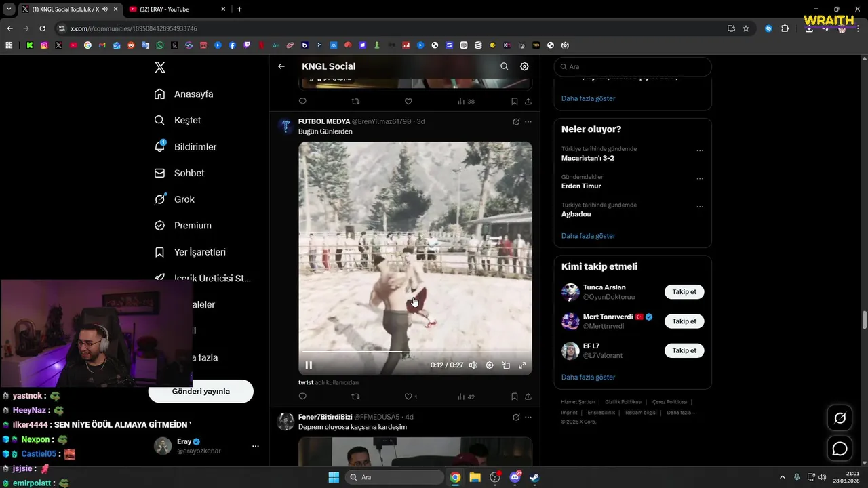Open more options on Fener7BitirdiBizi post
This screenshot has width=868, height=488.
(x=528, y=418)
